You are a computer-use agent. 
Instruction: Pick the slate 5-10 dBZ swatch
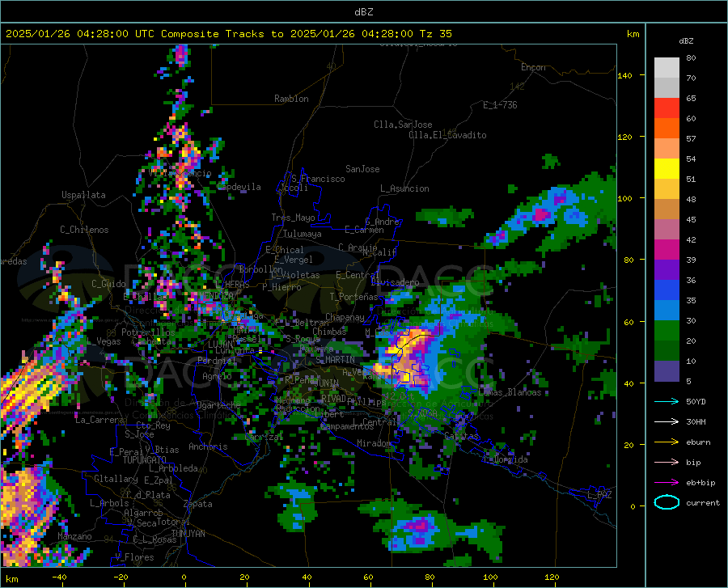667,371
